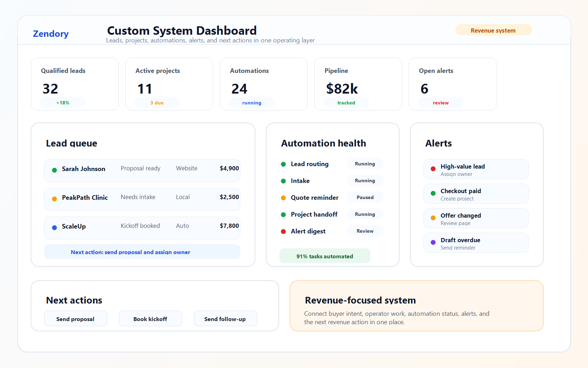Viewport: 588px width, 368px height.
Task: Click green dot beside Lead routing
Action: (283, 164)
